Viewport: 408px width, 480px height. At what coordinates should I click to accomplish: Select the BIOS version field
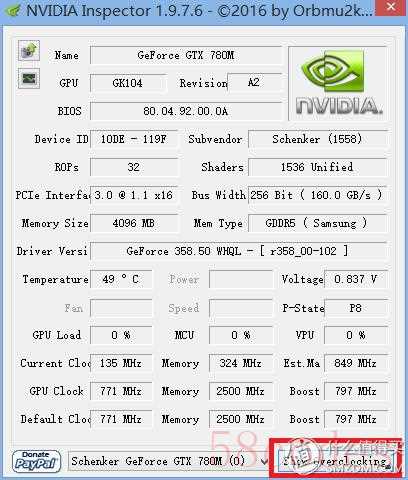186,111
